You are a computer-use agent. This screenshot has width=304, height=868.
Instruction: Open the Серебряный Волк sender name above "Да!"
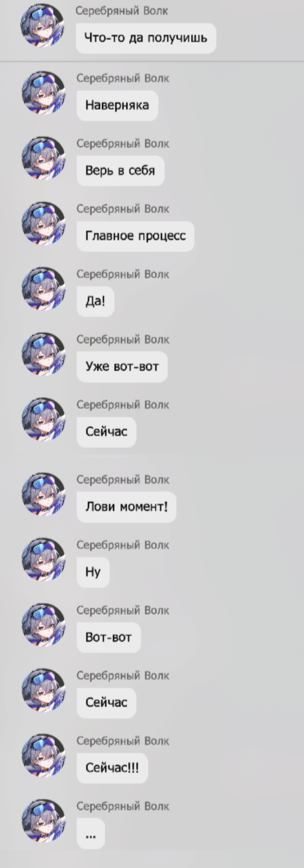pos(123,274)
